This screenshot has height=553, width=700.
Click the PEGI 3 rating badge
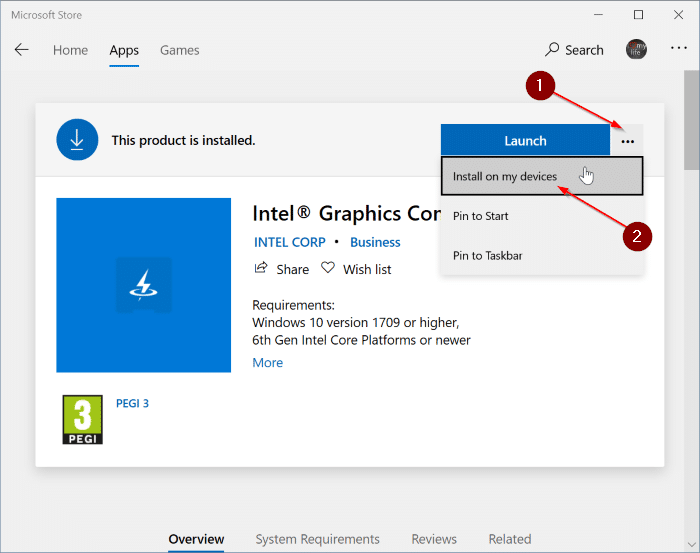click(83, 419)
